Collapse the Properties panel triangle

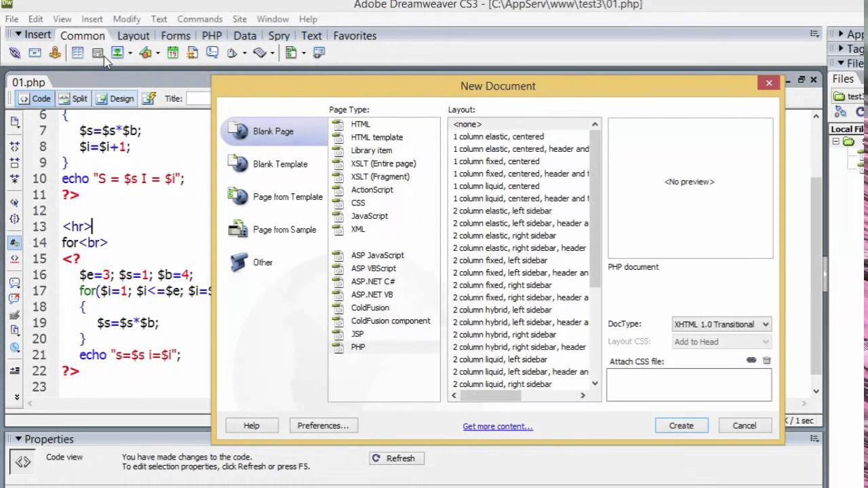(18, 439)
